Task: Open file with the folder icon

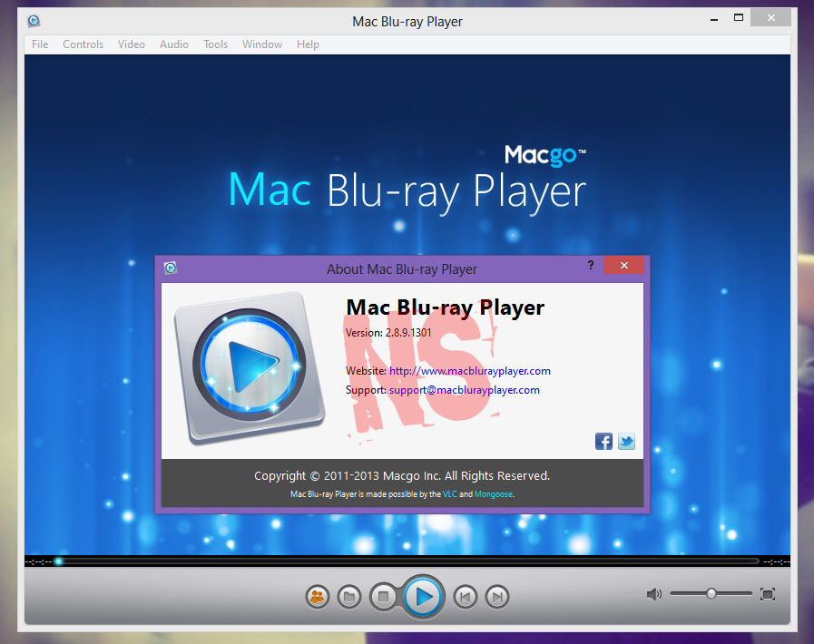Action: (x=349, y=597)
